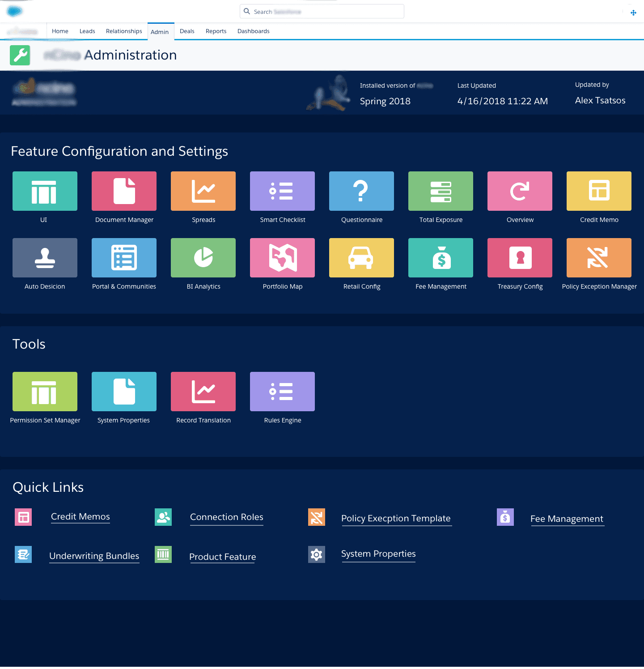This screenshot has width=644, height=669.
Task: Follow the Connection Roles link
Action: point(227,517)
